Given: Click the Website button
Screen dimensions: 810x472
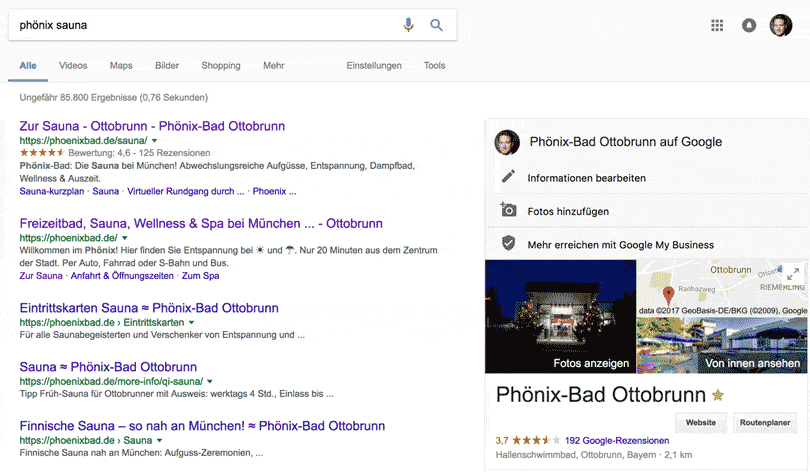Looking at the screenshot, I should (x=700, y=422).
